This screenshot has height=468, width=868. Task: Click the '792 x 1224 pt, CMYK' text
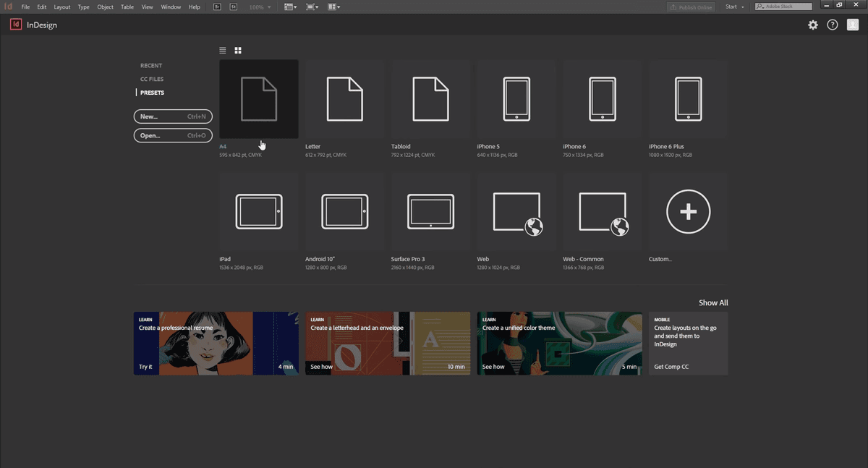[413, 155]
